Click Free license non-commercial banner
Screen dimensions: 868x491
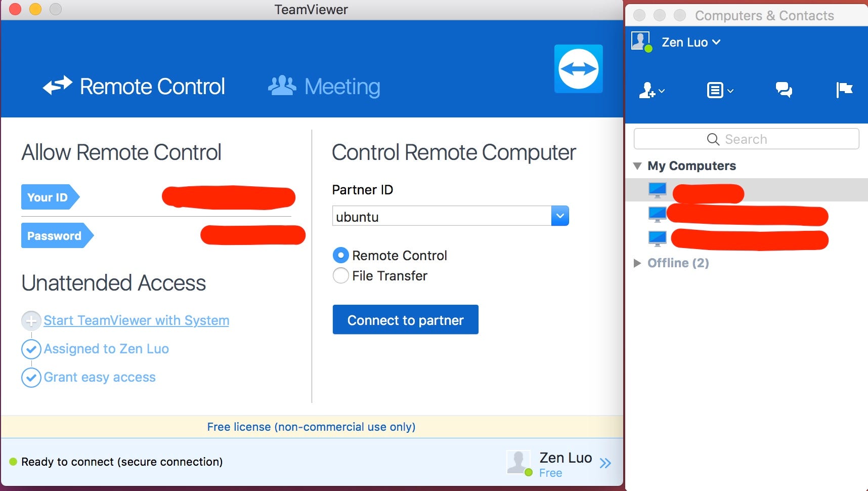[312, 427]
